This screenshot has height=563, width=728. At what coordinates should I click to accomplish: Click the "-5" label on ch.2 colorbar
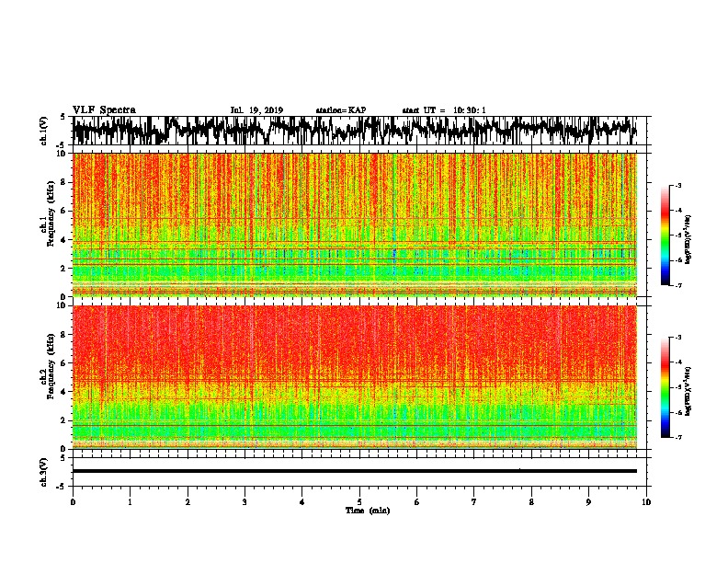pyautogui.click(x=677, y=387)
